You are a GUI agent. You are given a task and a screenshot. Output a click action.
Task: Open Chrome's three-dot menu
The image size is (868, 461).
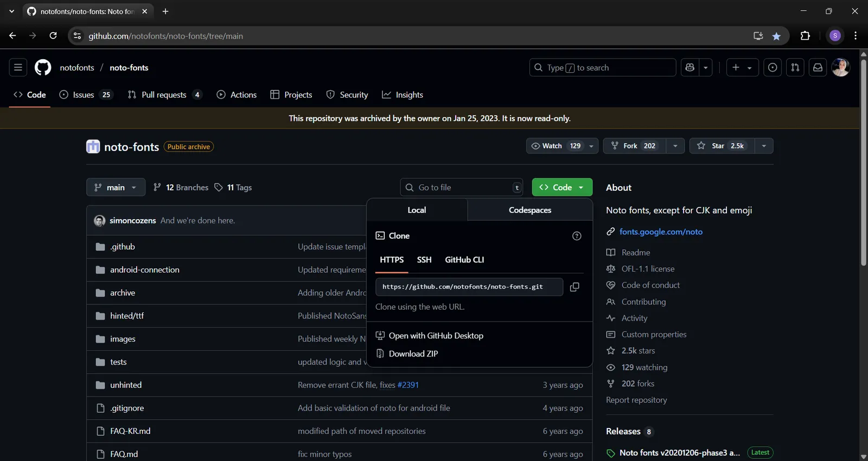pos(856,36)
